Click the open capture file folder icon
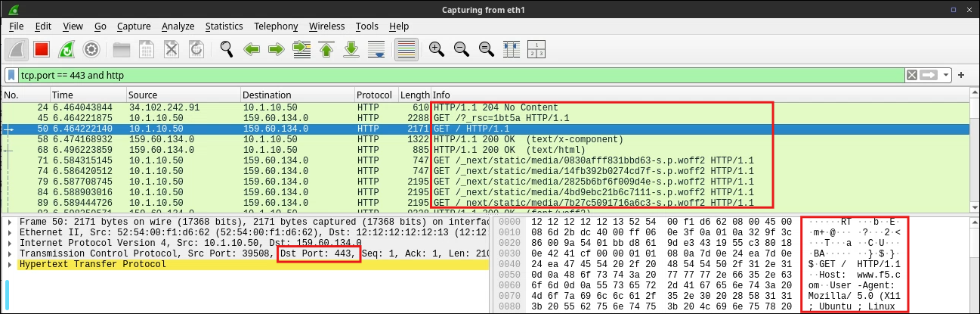The image size is (980, 314). click(122, 49)
